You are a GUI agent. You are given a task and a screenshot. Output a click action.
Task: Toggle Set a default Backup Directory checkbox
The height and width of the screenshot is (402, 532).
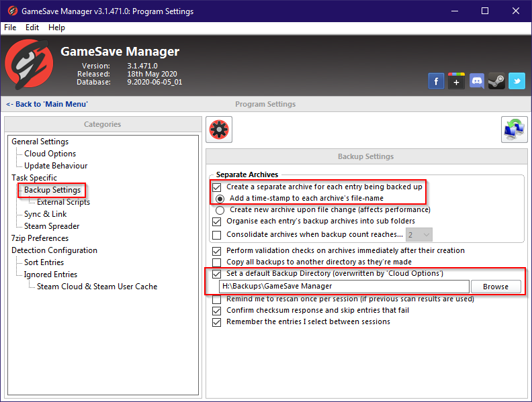pos(217,274)
